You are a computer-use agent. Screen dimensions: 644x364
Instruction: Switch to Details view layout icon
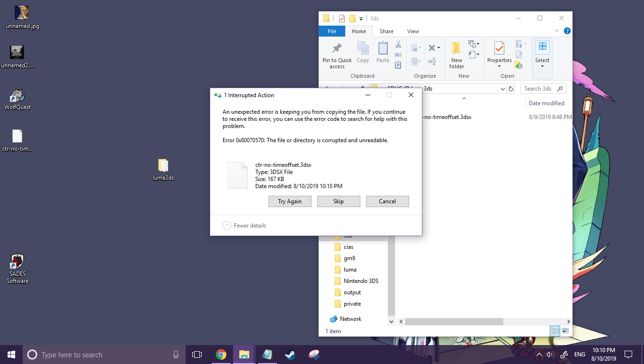click(555, 331)
